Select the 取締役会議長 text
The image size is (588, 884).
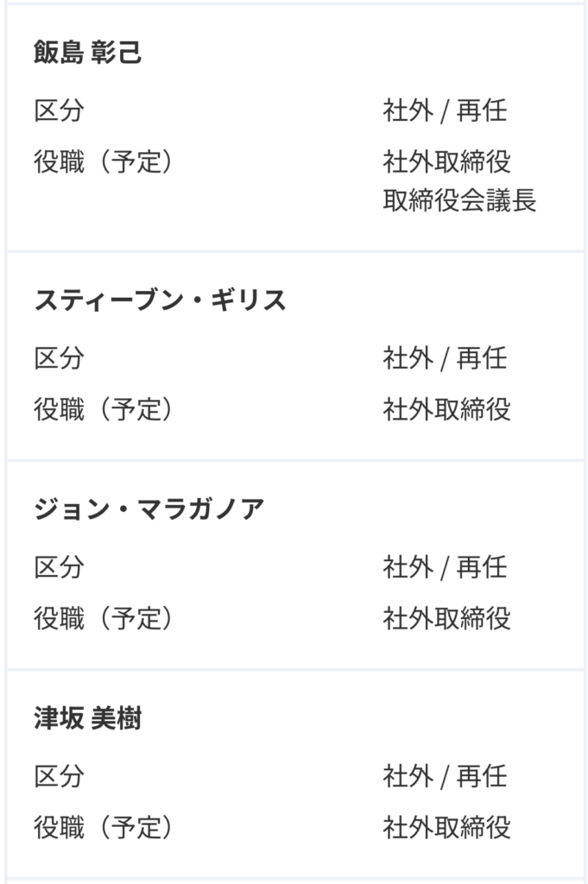pos(459,201)
